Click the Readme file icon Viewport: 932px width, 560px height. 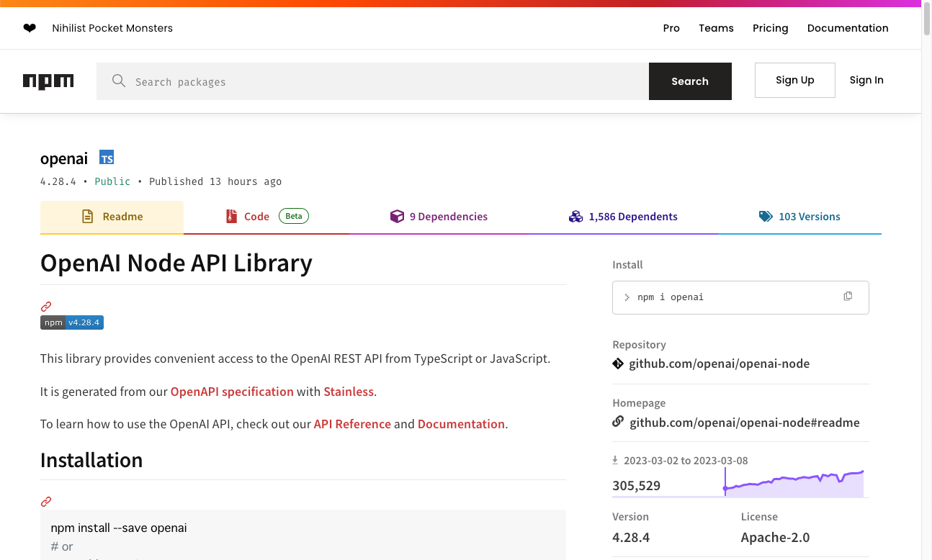88,217
